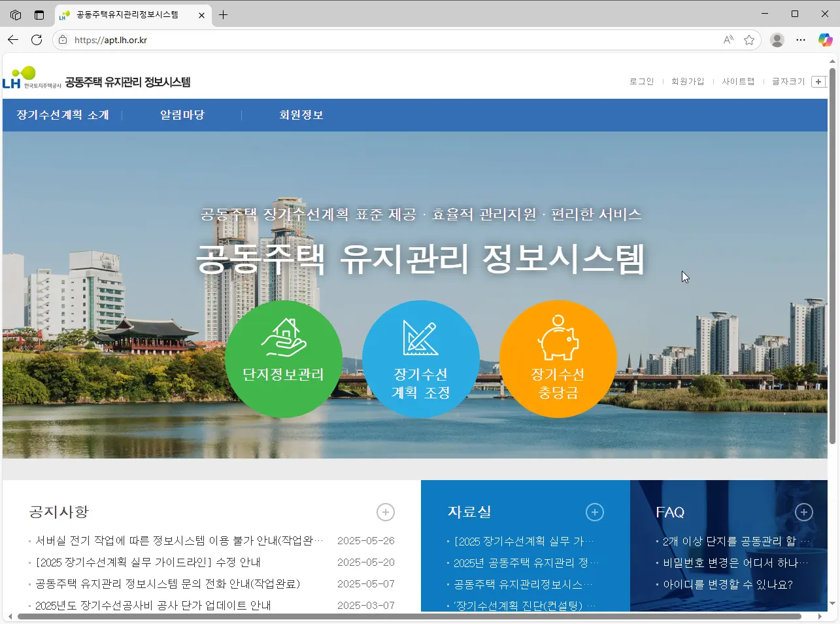
Task: Click the workspaces icon at top left
Action: click(14, 14)
